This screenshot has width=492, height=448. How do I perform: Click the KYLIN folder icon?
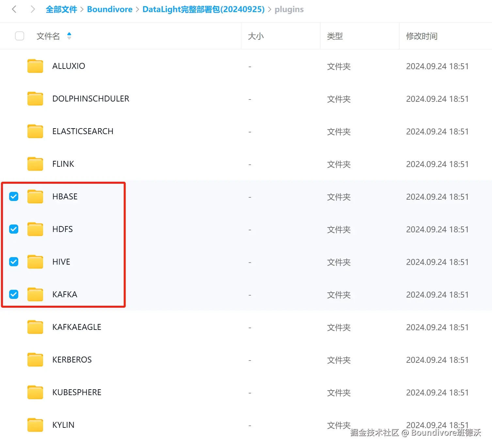coord(35,425)
